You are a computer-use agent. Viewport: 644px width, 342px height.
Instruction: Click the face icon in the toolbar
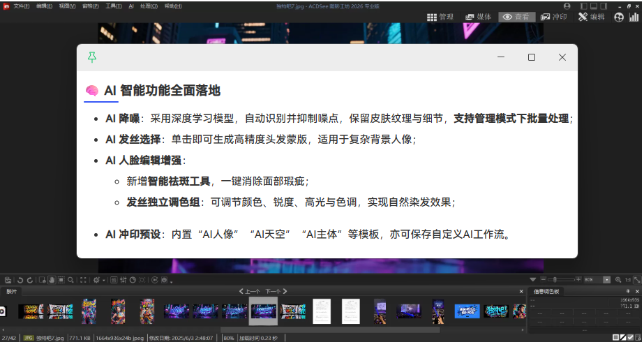[164, 280]
